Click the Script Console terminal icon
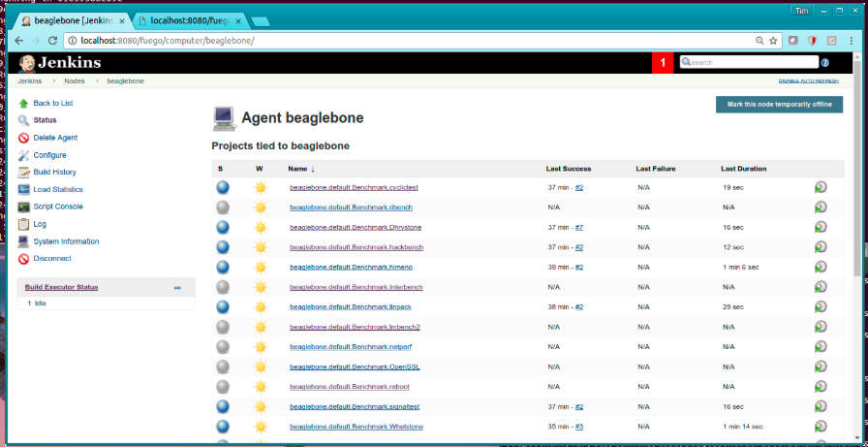The width and height of the screenshot is (868, 447). coord(23,207)
